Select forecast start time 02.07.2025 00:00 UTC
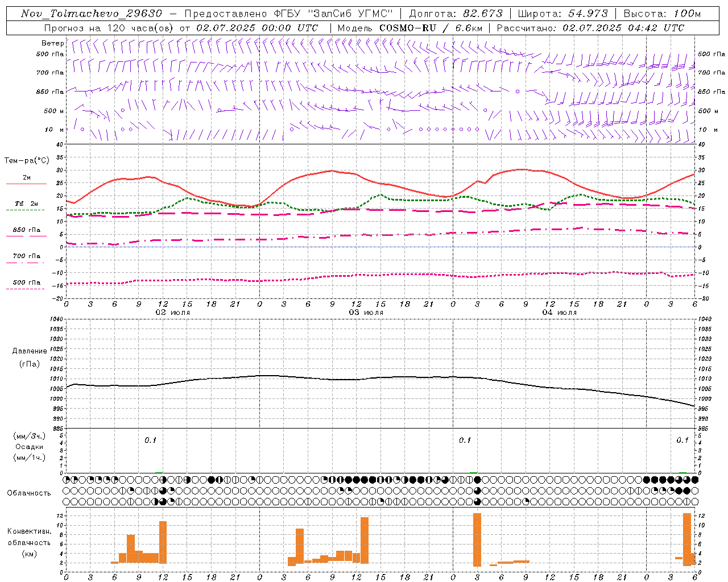This screenshot has height=582, width=728. coord(257,28)
